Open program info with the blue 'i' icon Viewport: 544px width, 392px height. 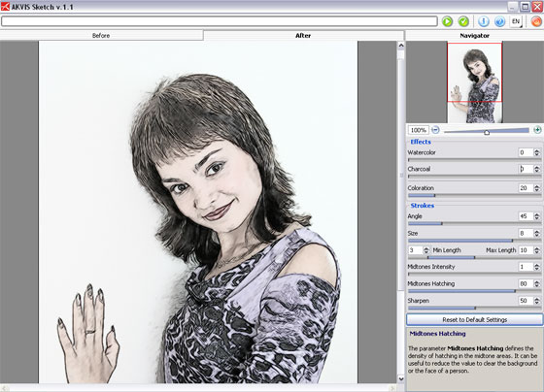(x=484, y=21)
